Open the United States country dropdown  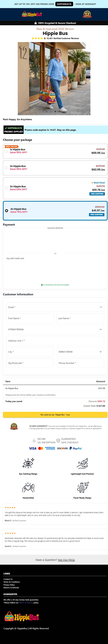pos(55,329)
